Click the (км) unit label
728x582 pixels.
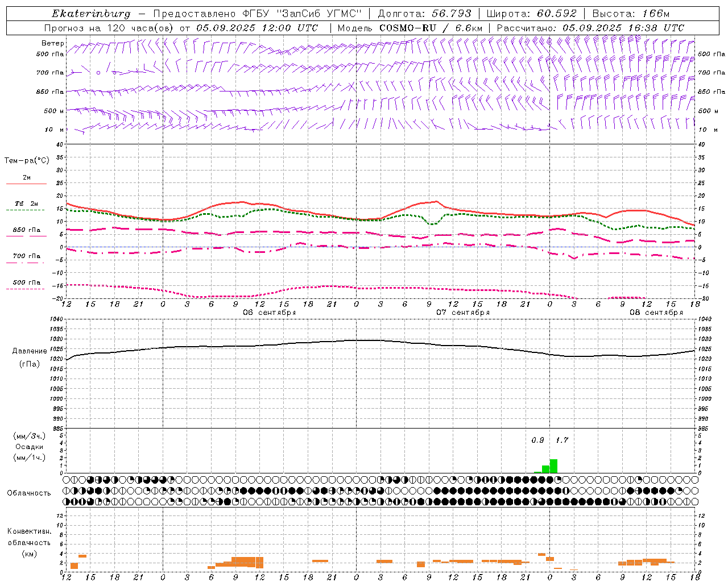coord(29,554)
